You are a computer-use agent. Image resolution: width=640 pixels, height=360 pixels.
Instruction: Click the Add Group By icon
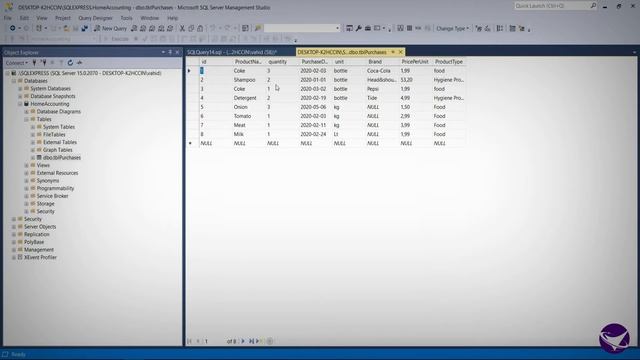point(500,28)
